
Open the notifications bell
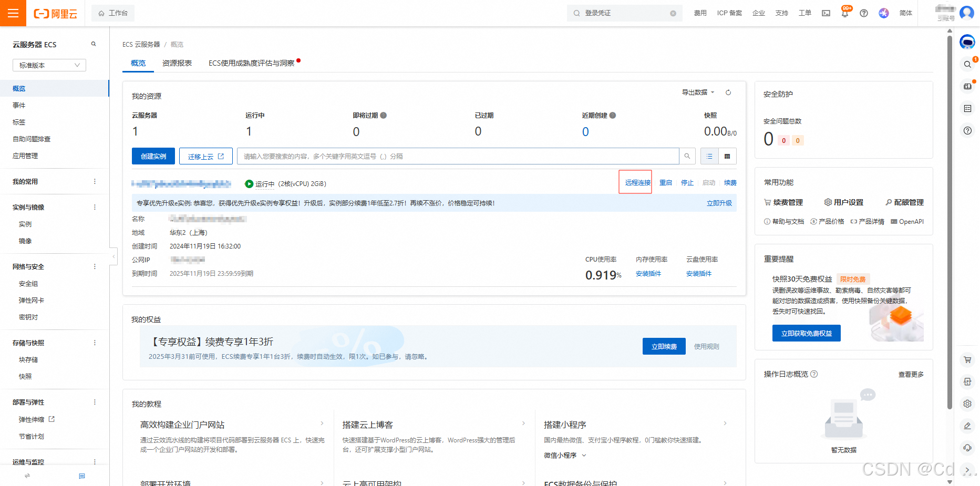point(844,13)
